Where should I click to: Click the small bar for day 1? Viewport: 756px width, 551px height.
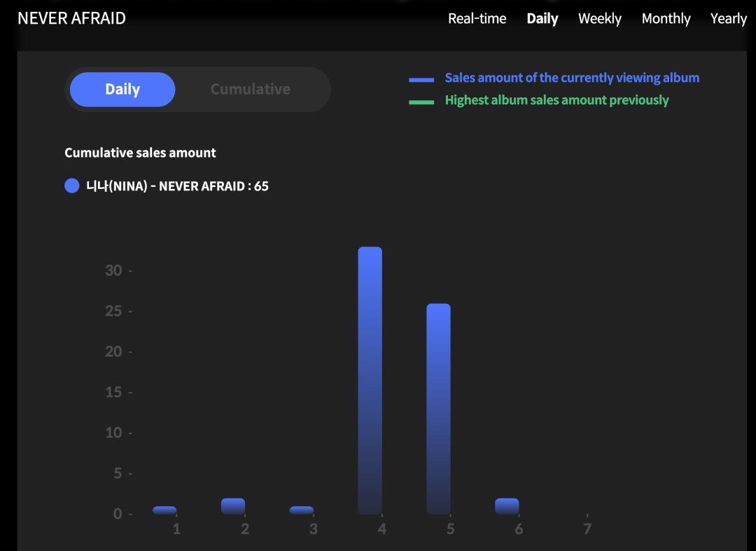coord(164,510)
